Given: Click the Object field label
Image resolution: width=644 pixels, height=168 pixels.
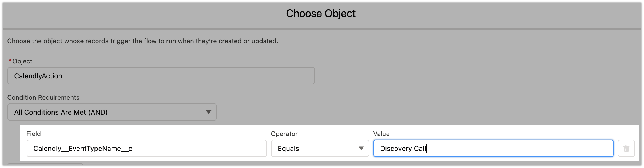Looking at the screenshot, I should 22,61.
